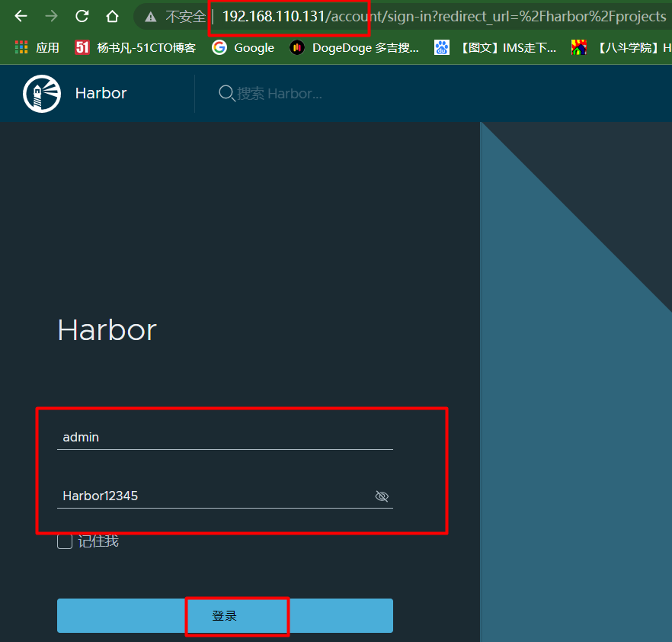Click the Harbor lighthouse logo icon

42,94
